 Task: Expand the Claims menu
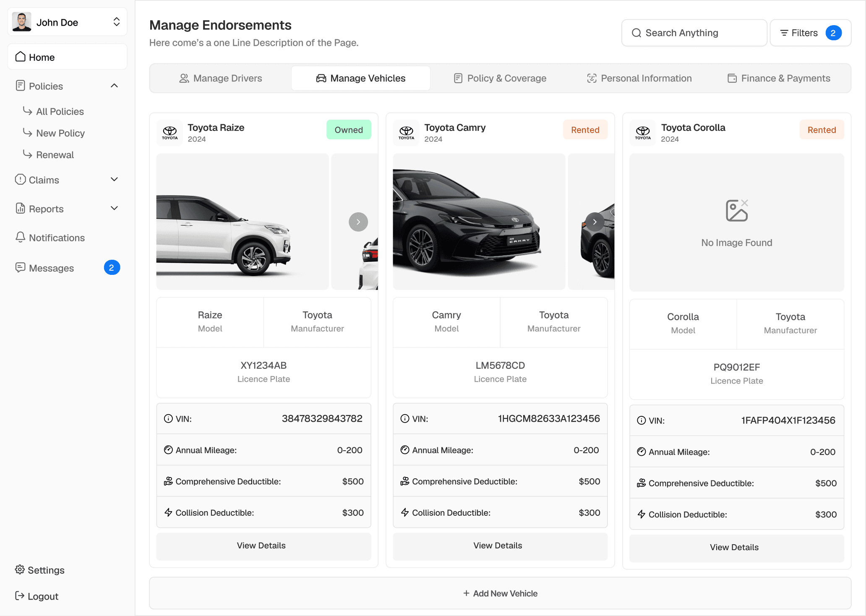click(114, 180)
